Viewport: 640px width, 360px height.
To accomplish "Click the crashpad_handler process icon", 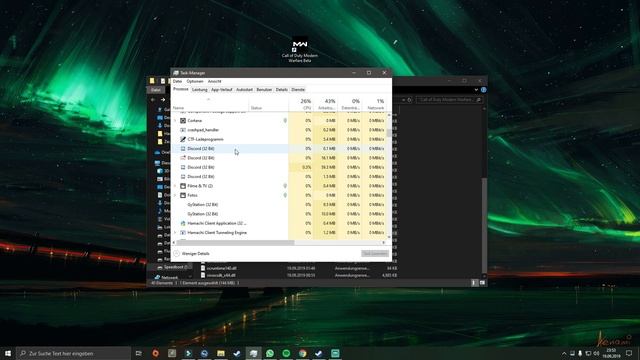I will tap(183, 130).
